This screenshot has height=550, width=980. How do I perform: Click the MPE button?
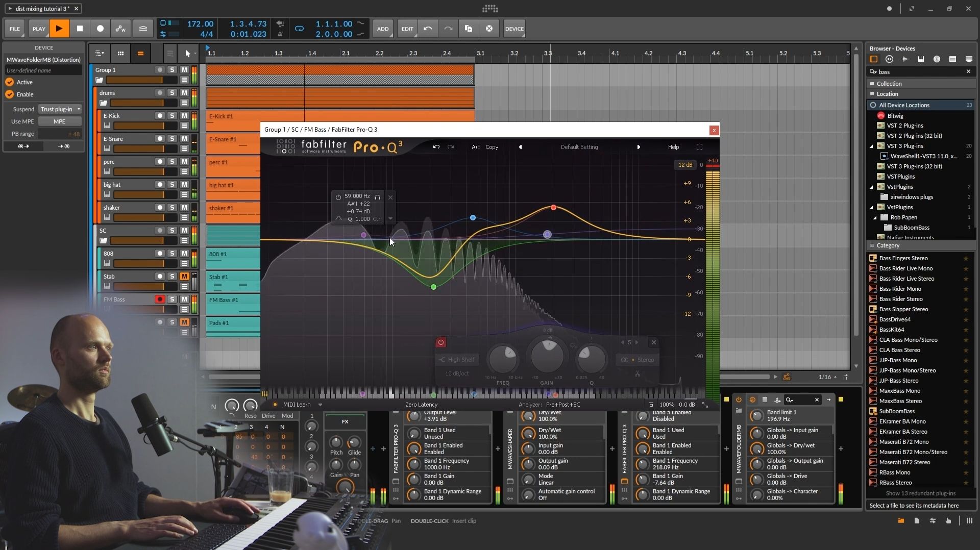(60, 121)
